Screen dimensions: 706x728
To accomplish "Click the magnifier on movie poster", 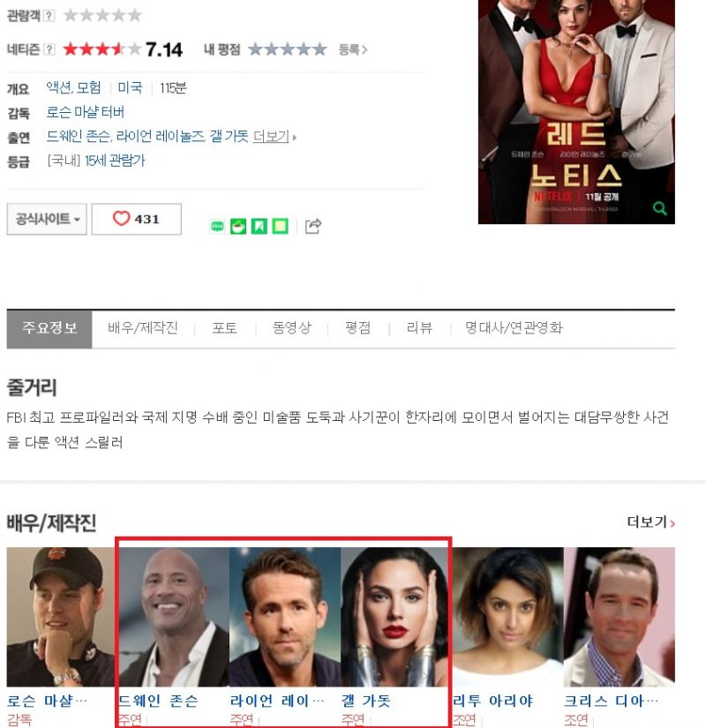I will click(x=659, y=208).
